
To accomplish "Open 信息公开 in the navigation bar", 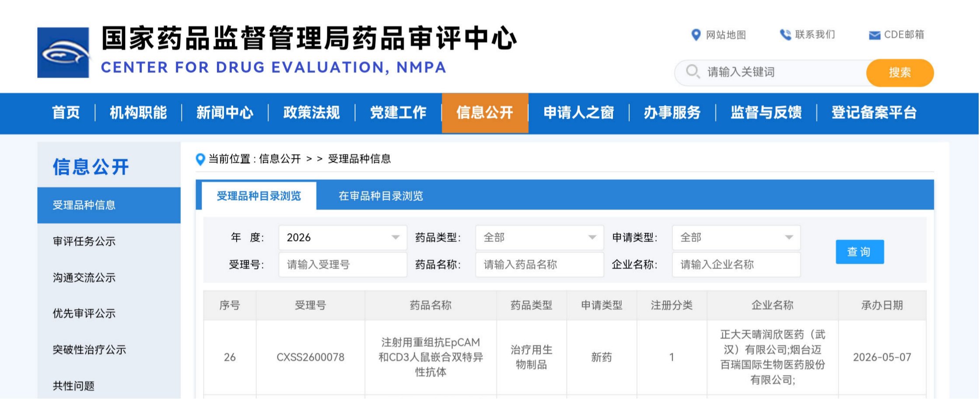I will (x=485, y=113).
